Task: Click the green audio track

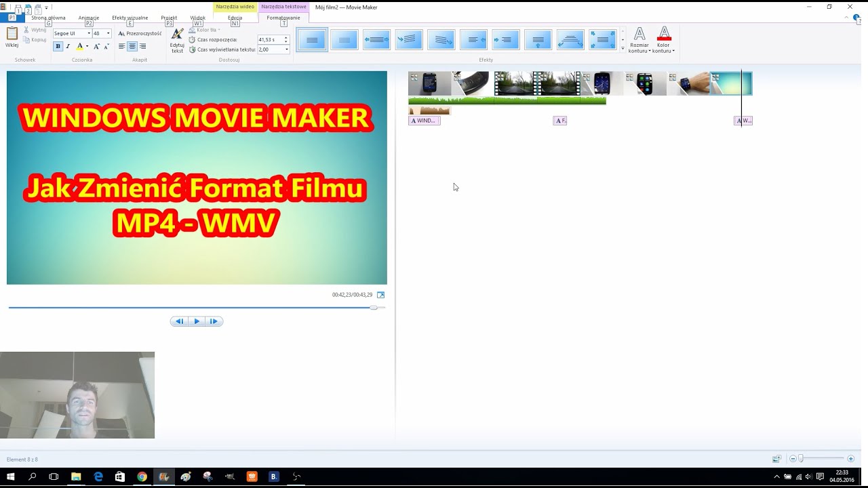Action: pyautogui.click(x=507, y=101)
